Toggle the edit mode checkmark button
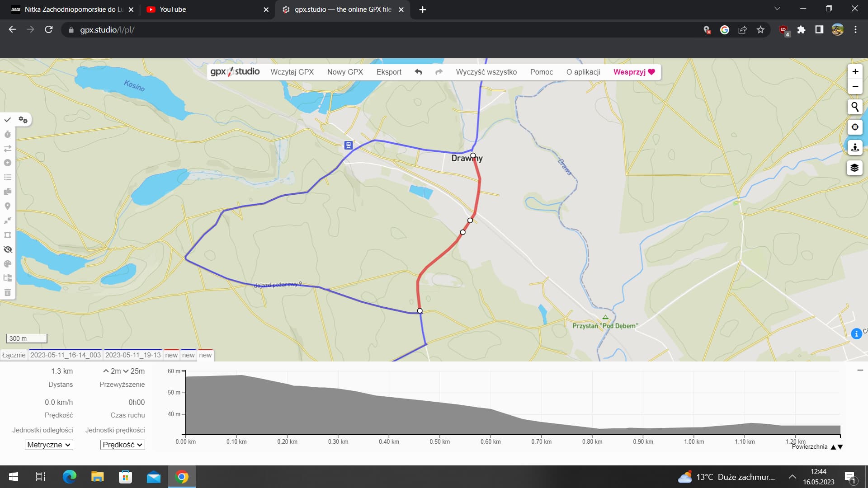Screen dimensions: 868x488 click(x=8, y=120)
